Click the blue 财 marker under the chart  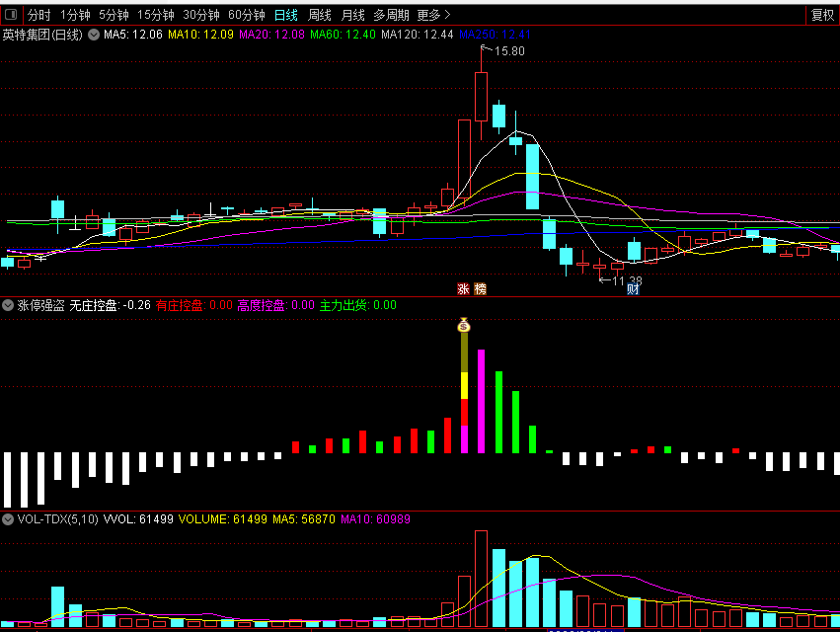coord(633,289)
